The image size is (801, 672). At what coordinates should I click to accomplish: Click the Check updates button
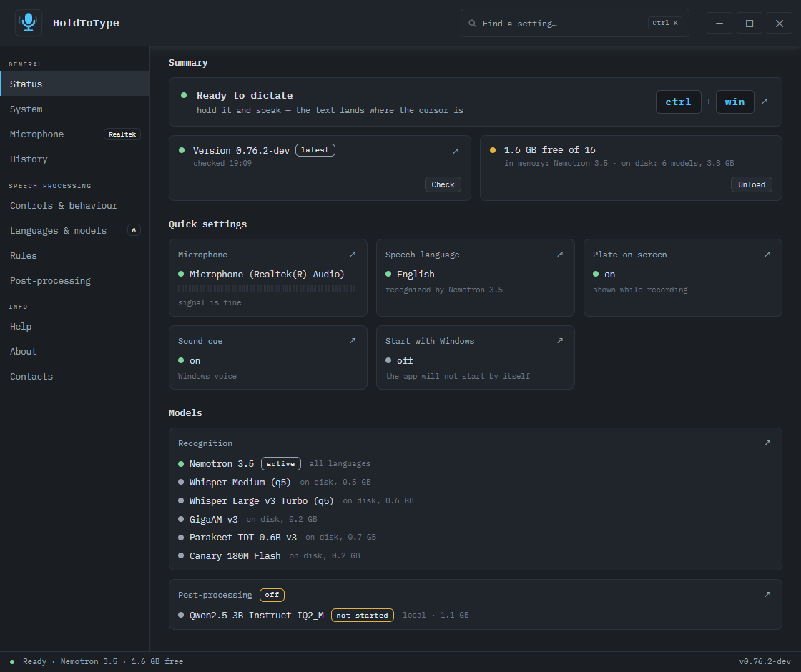tap(443, 184)
